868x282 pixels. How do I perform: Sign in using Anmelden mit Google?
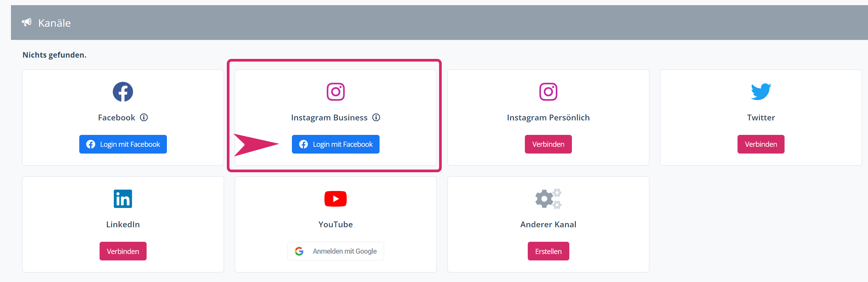coord(335,251)
